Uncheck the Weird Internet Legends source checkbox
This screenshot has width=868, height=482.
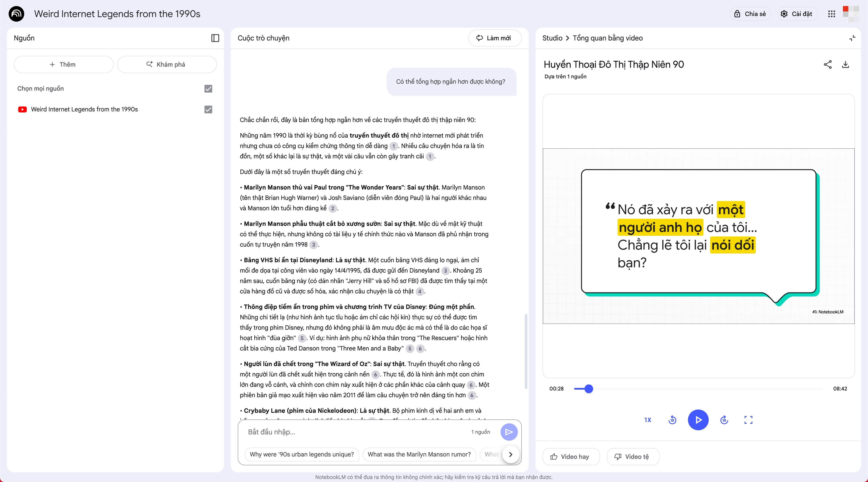coord(208,109)
